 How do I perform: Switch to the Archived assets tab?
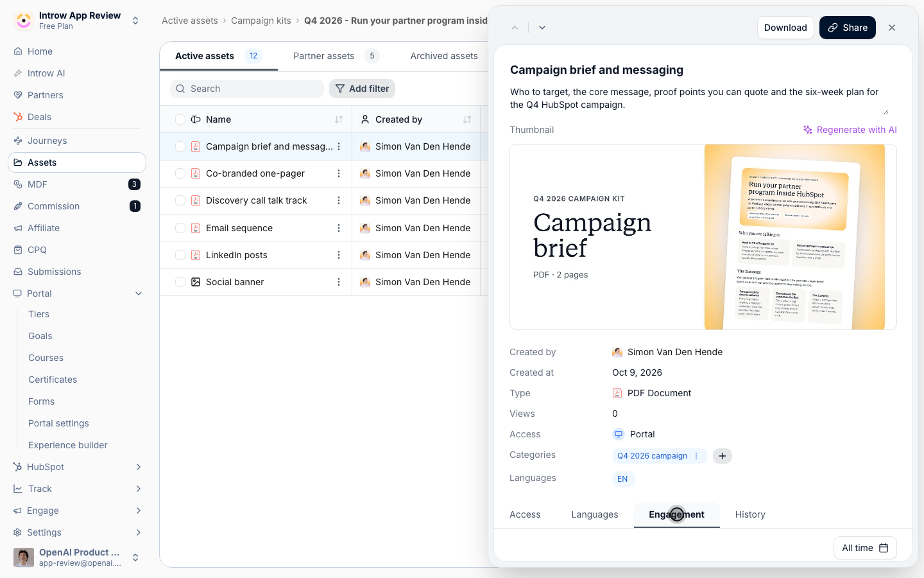click(x=444, y=56)
